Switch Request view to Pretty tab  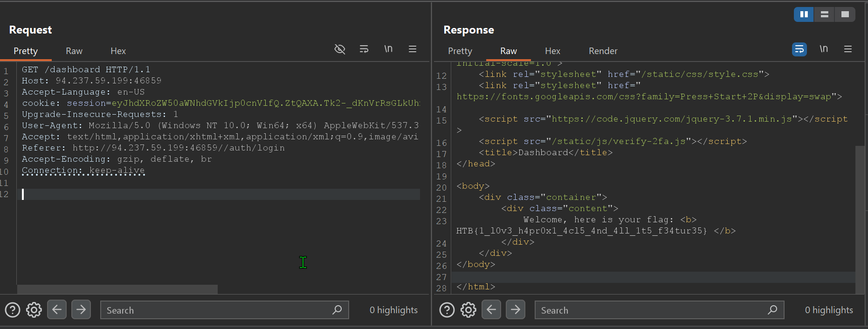pos(26,51)
